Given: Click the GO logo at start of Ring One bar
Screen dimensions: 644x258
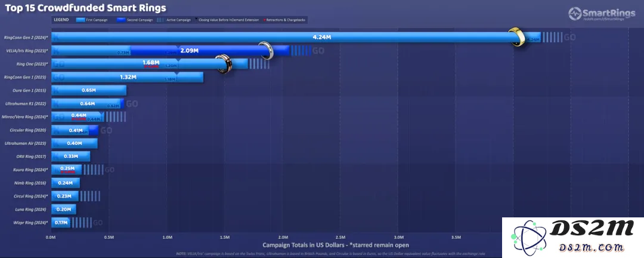Looking at the screenshot, I should pyautogui.click(x=58, y=64).
